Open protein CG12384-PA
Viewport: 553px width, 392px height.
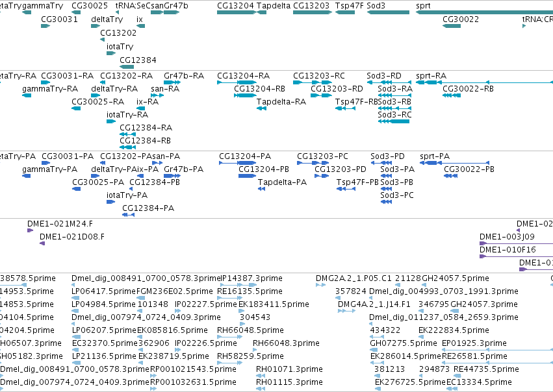click(148, 208)
